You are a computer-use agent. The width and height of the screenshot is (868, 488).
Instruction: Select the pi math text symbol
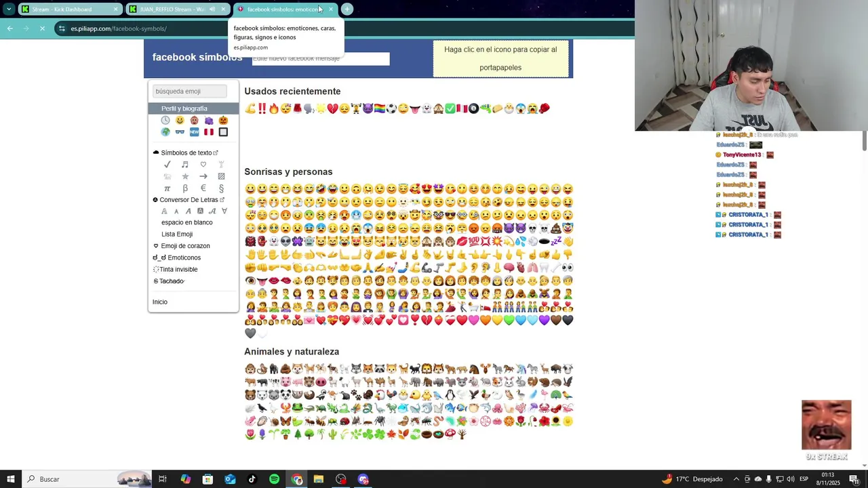pos(167,188)
